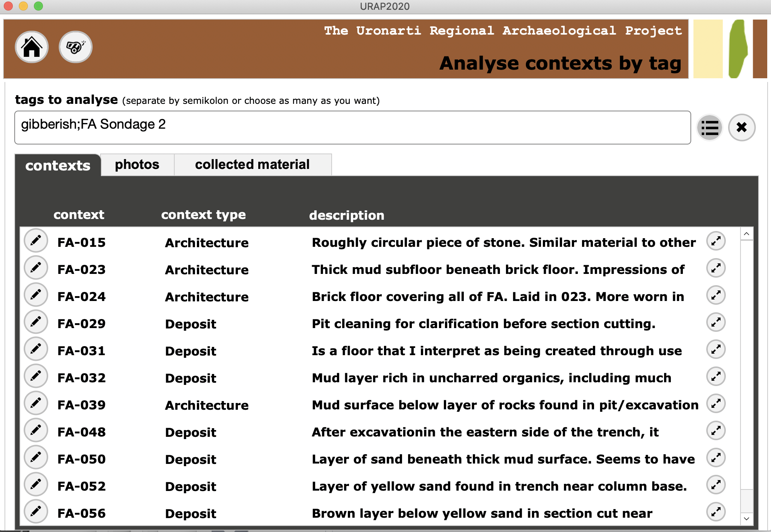The width and height of the screenshot is (771, 532).
Task: Expand description of FA-031 row
Action: pos(716,350)
